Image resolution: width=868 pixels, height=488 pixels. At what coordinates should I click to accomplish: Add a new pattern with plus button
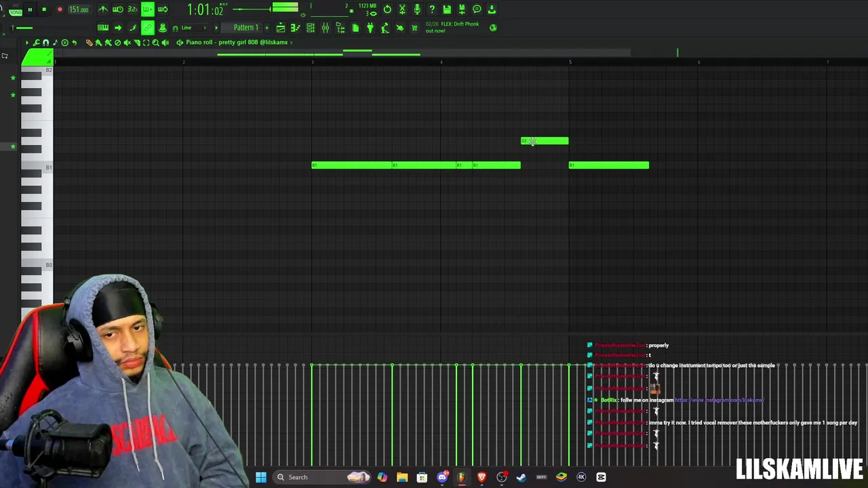(267, 28)
